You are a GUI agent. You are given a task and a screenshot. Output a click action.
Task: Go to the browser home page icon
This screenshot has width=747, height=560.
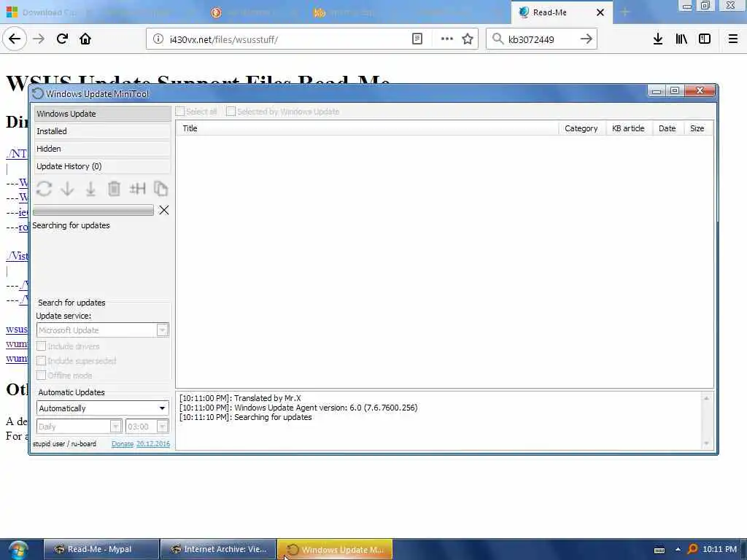pyautogui.click(x=85, y=39)
